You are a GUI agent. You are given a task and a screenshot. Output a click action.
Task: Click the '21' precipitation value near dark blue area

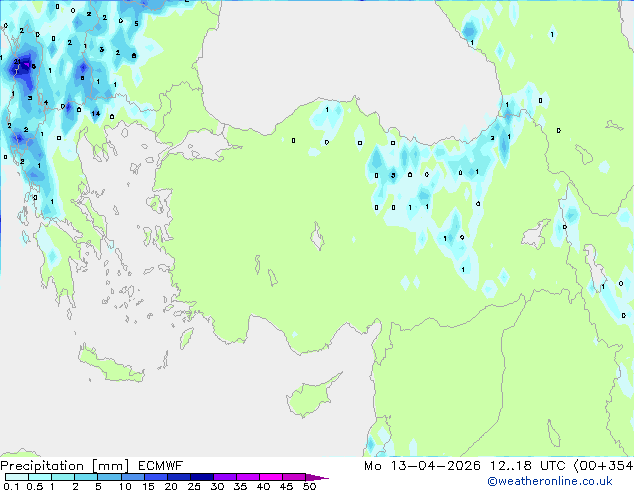tap(17, 61)
